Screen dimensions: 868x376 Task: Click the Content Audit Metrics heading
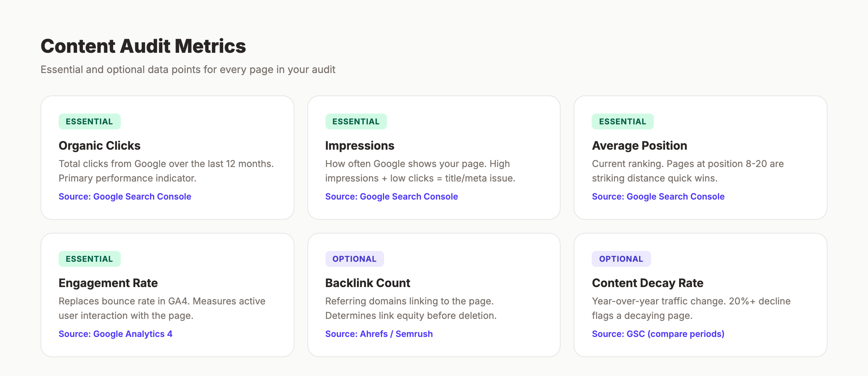coord(143,46)
